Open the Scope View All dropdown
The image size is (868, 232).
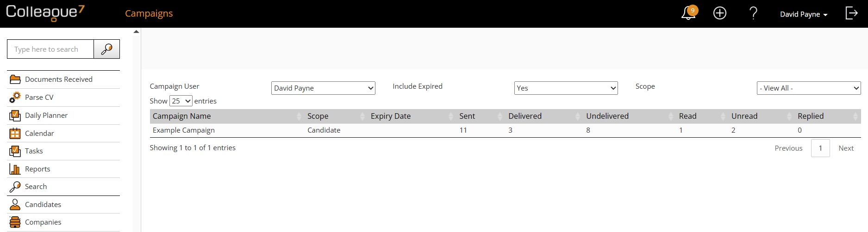pyautogui.click(x=809, y=88)
